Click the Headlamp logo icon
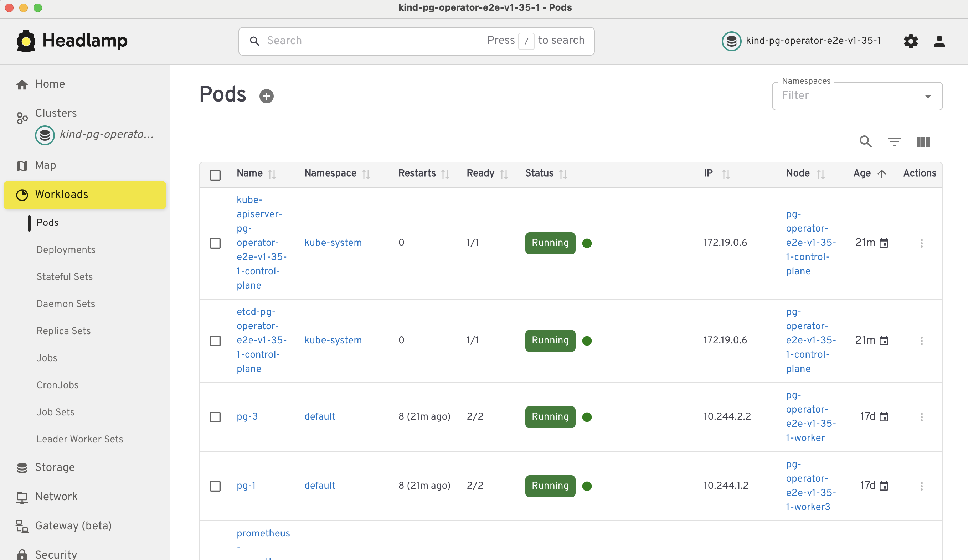 pyautogui.click(x=26, y=41)
